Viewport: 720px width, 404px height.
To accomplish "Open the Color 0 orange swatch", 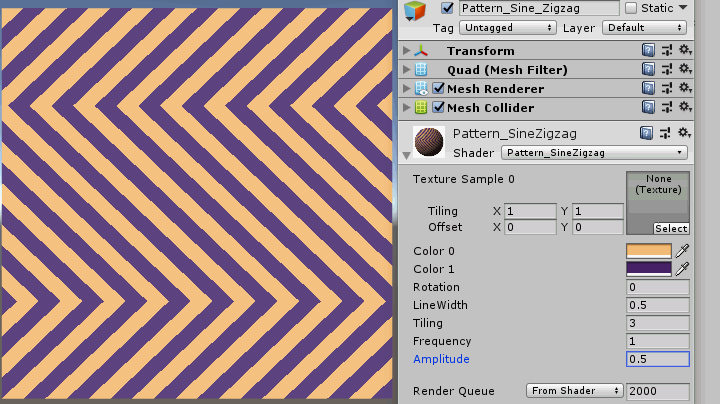I will (x=649, y=251).
